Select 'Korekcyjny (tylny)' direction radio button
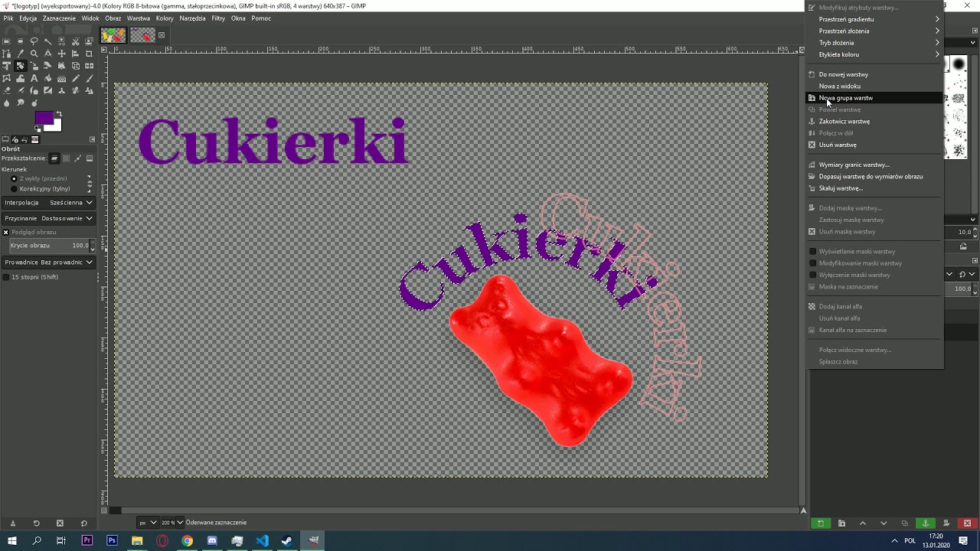 coord(14,188)
